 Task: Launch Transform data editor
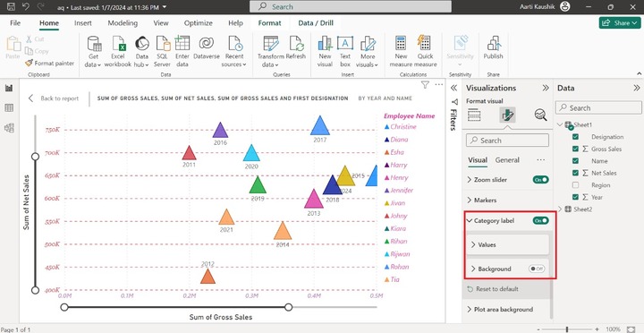[x=271, y=51]
